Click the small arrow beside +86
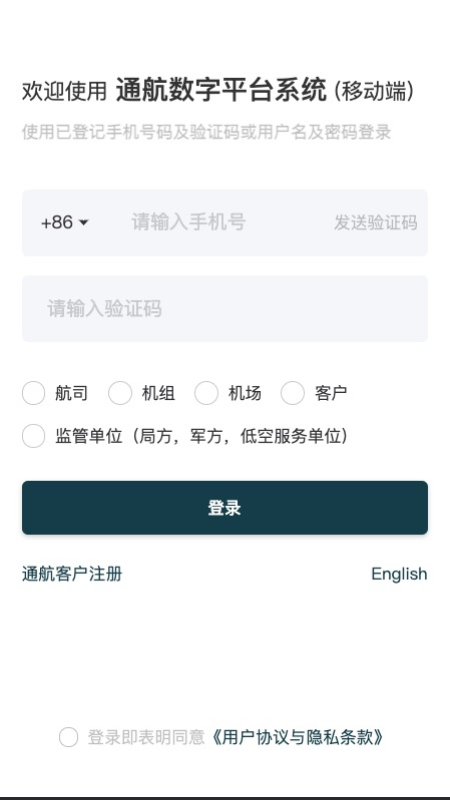This screenshot has width=450, height=800. 84,222
